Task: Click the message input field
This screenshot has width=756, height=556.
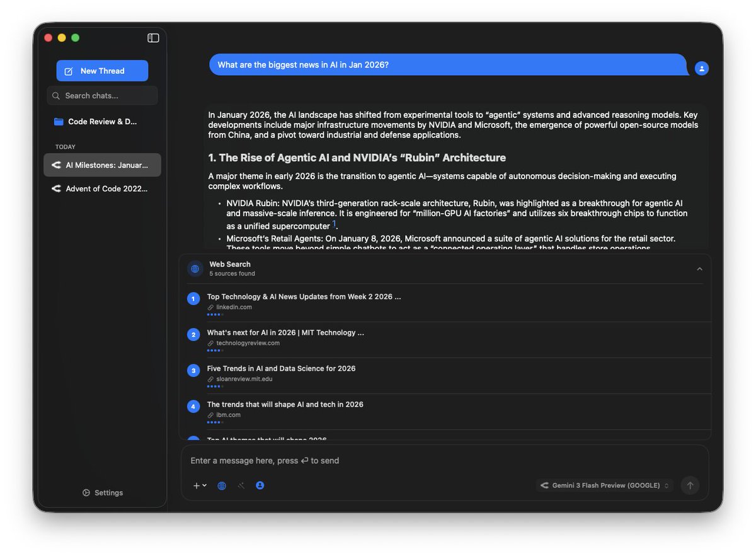Action: click(x=445, y=461)
